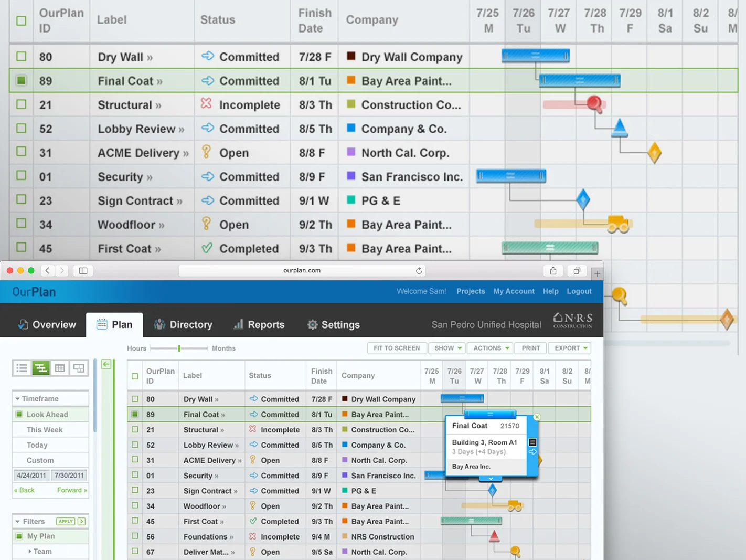Open a new Safari tab with plus
The image size is (746, 560).
(597, 273)
